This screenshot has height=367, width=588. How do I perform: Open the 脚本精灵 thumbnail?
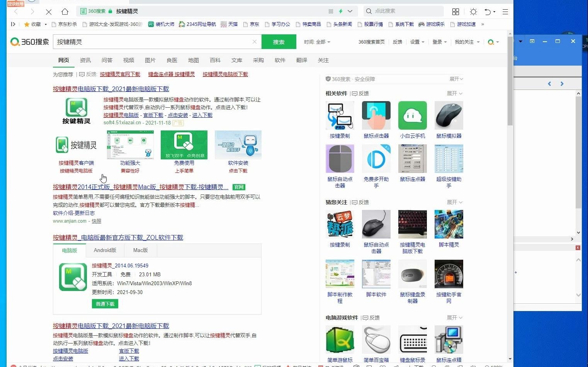[x=449, y=224]
